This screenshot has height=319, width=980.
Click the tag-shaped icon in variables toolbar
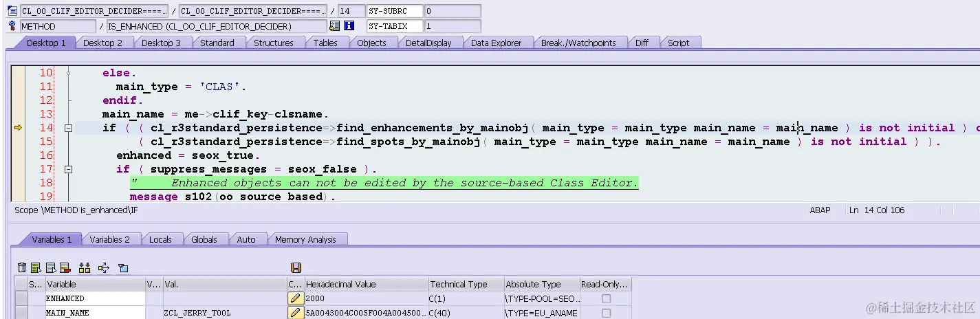coord(123,267)
